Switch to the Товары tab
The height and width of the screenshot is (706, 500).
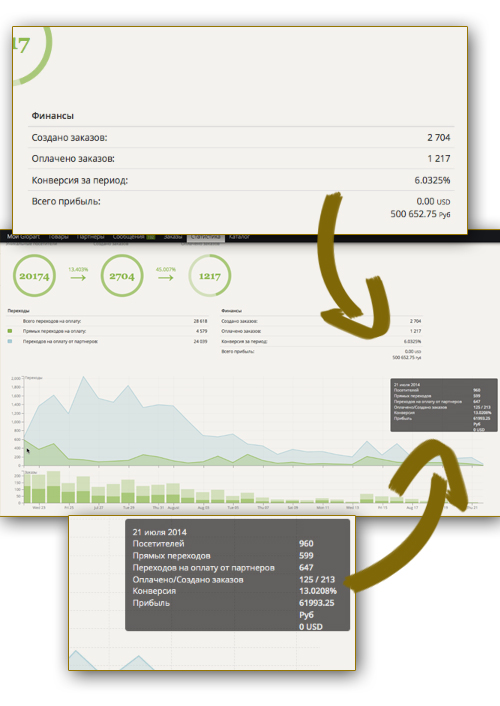point(59,237)
